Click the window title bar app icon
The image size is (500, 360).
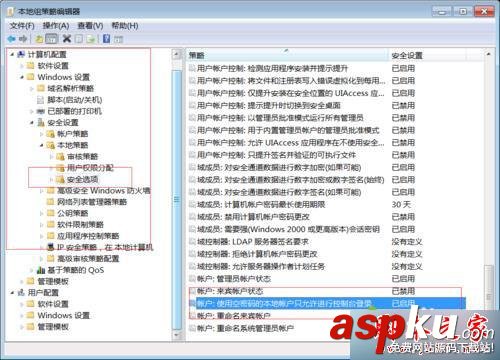click(10, 12)
